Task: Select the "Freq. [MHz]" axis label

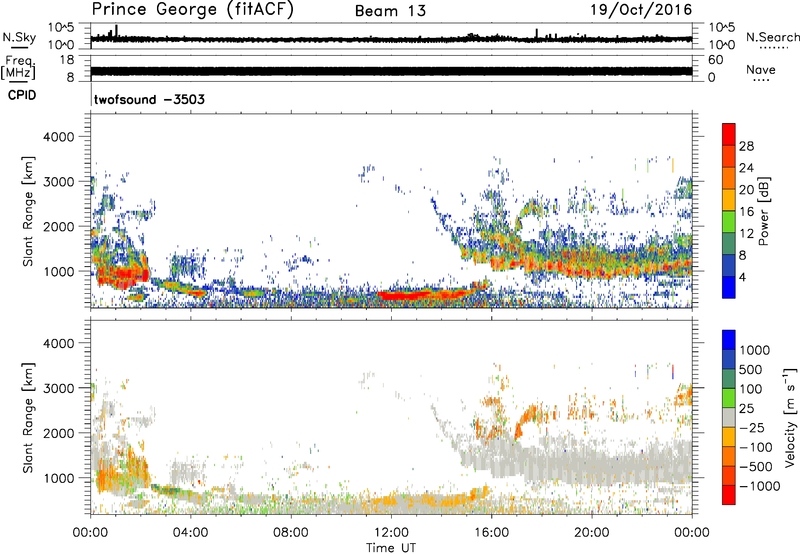Action: [x=18, y=68]
